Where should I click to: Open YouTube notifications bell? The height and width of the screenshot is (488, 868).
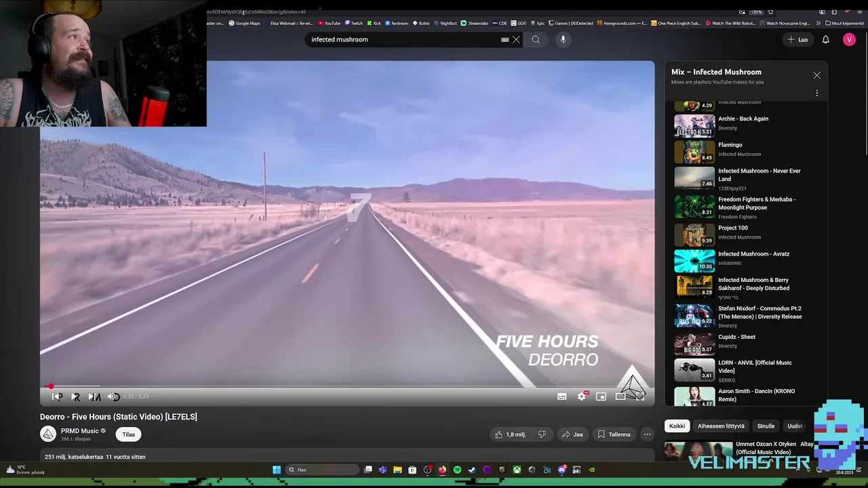pyautogui.click(x=825, y=39)
